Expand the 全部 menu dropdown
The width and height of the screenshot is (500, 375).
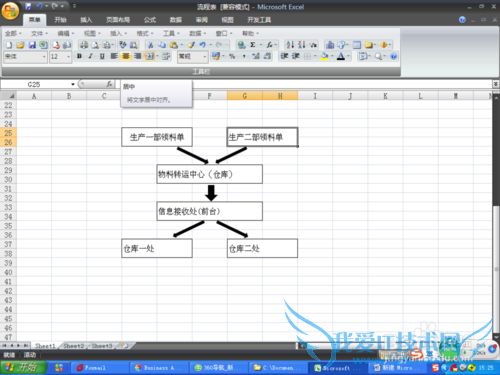tap(13, 33)
